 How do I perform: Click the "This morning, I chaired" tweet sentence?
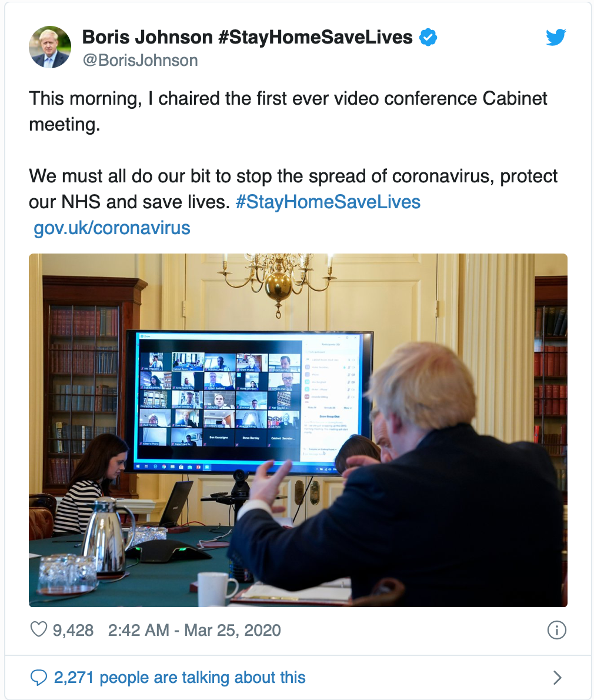click(288, 111)
